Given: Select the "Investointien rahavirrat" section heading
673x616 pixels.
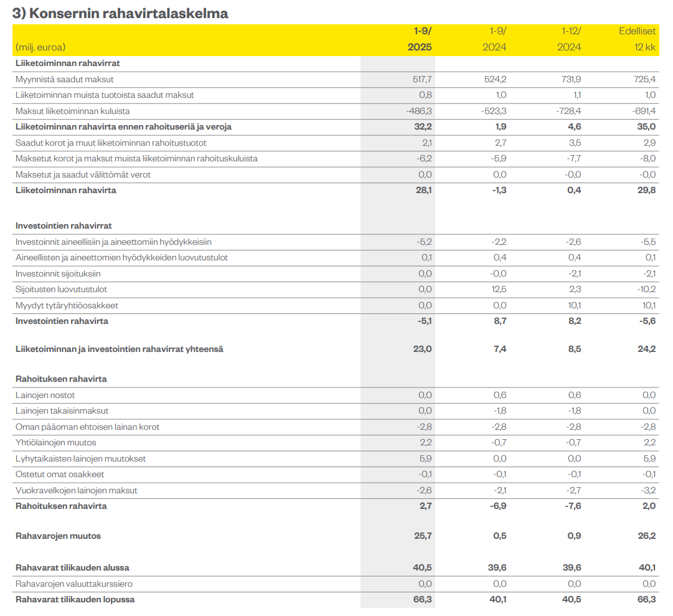Looking at the screenshot, I should click(x=64, y=226).
